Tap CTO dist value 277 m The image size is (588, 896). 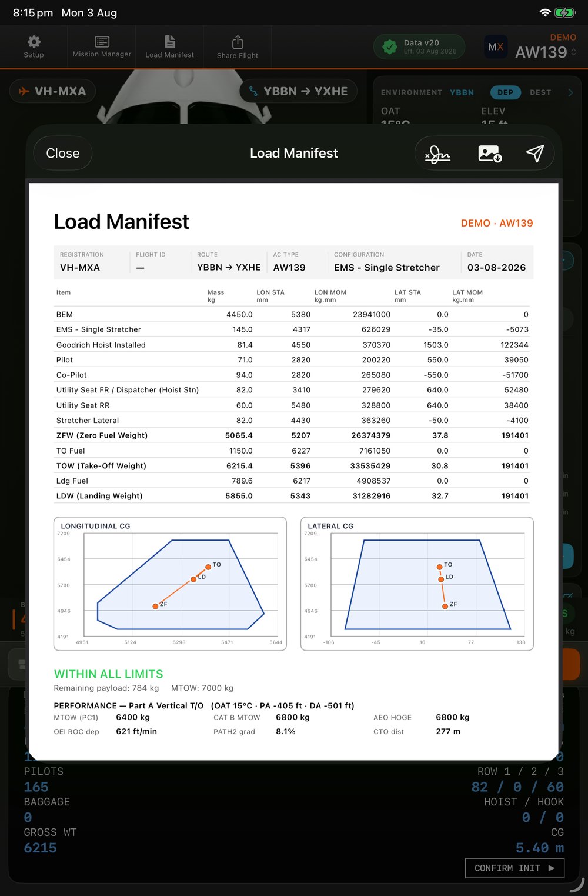tap(448, 731)
